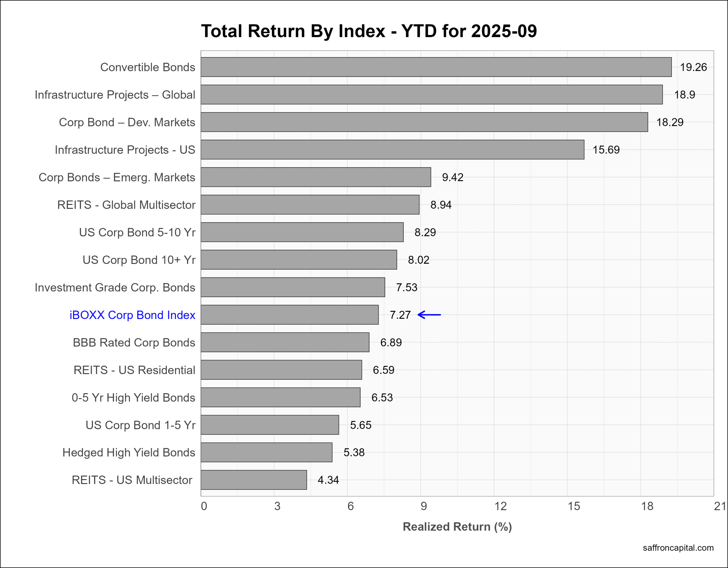Click the REITS - US Multisector bar

[x=254, y=480]
